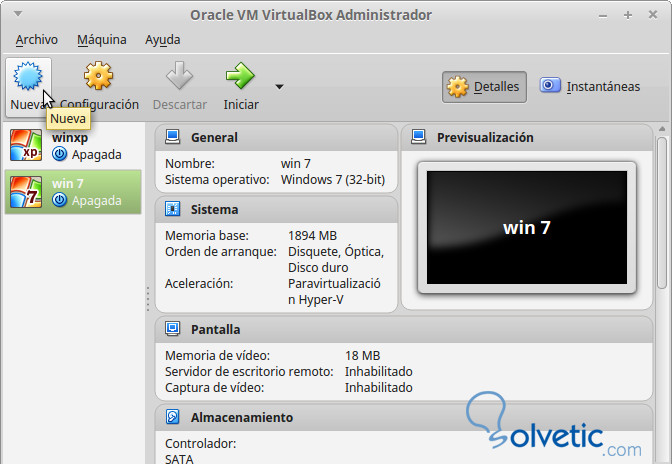Open the Archivo menu
The width and height of the screenshot is (672, 464).
(37, 40)
